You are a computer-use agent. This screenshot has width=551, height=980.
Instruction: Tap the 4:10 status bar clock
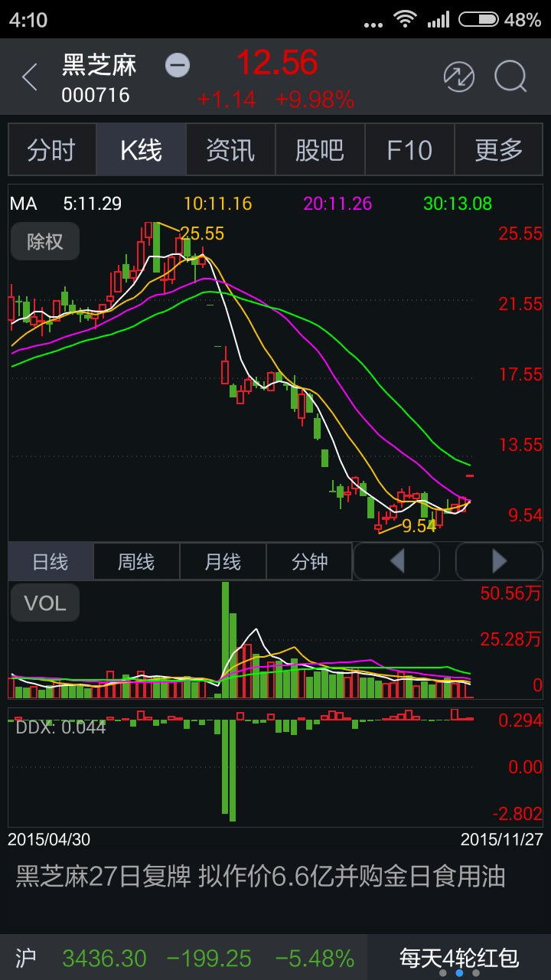coord(29,20)
